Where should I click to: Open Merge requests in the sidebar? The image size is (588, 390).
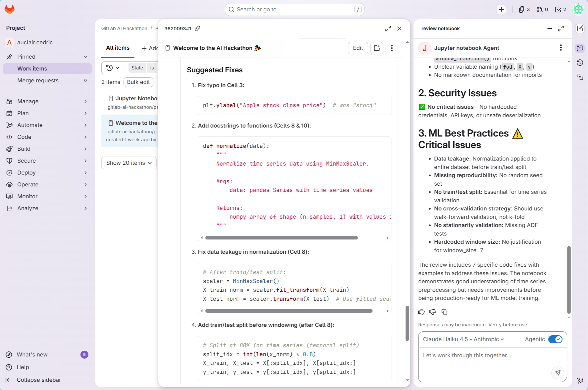click(x=38, y=81)
